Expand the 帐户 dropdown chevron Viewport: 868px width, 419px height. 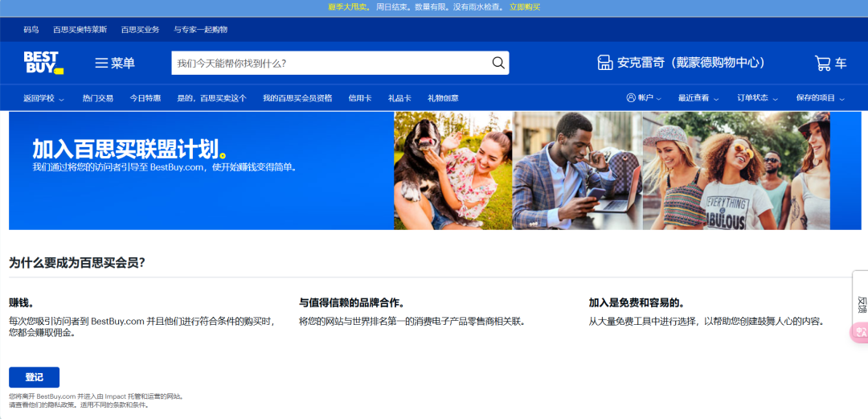659,99
